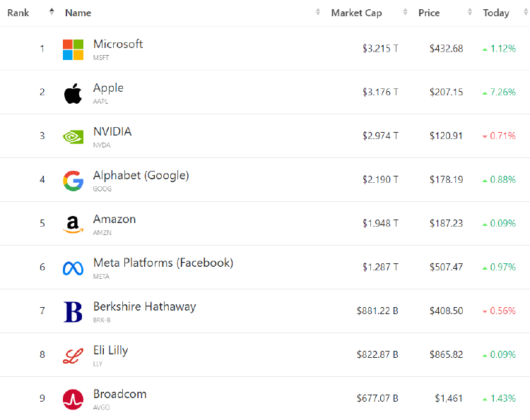Screen dimensions: 530x420
Task: Sort by the Today column header
Action: coord(496,13)
